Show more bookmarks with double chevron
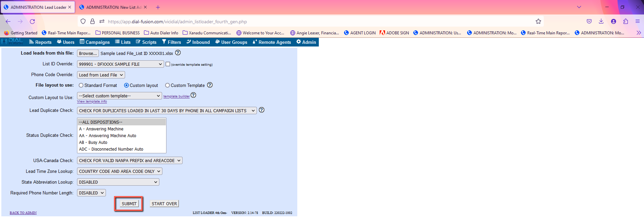 [x=639, y=33]
